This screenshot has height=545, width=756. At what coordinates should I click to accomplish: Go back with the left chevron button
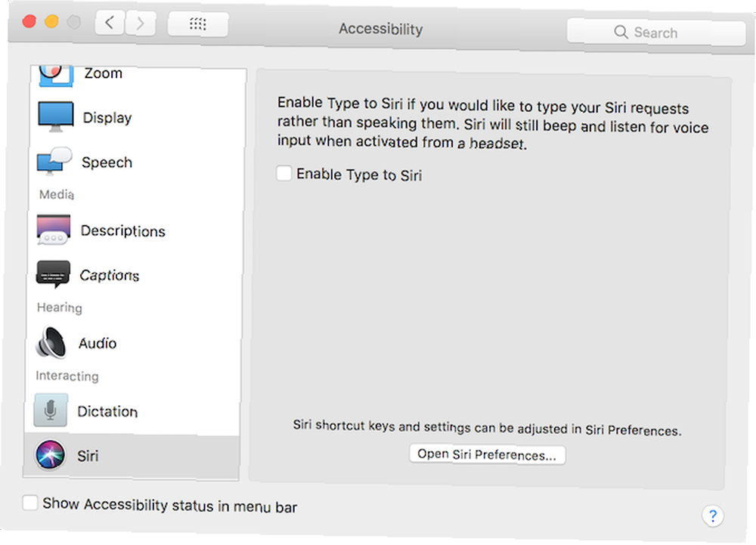110,23
